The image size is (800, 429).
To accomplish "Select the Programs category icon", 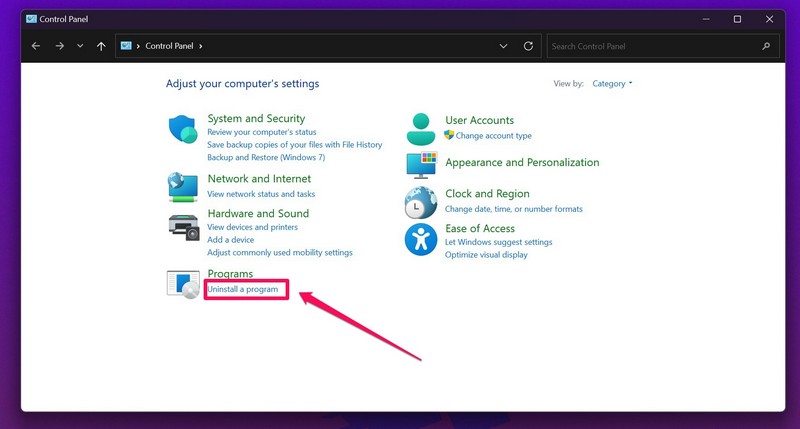I will coord(183,284).
